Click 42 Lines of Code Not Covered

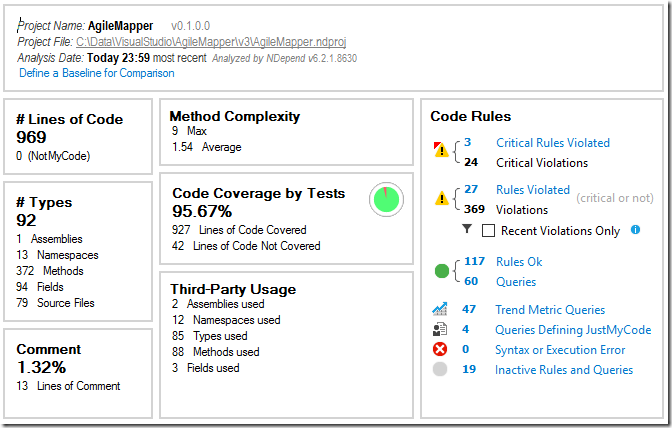click(246, 246)
